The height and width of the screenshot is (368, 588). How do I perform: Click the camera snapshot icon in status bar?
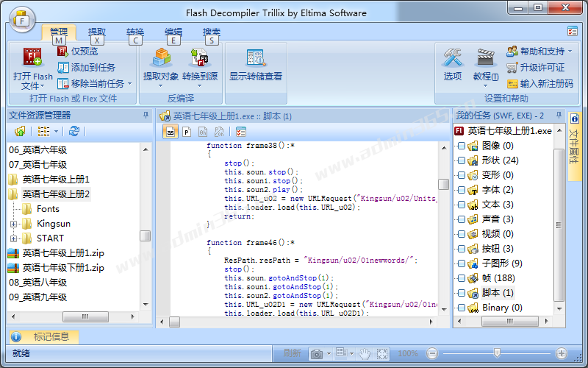coord(317,354)
